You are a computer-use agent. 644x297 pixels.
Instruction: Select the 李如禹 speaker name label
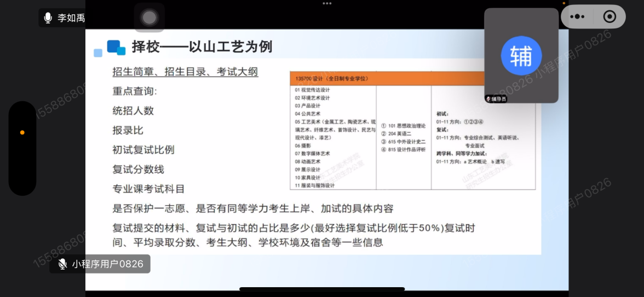pyautogui.click(x=71, y=18)
